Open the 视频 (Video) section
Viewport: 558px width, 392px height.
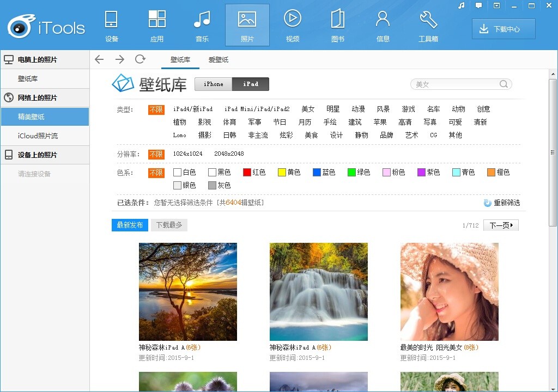293,24
